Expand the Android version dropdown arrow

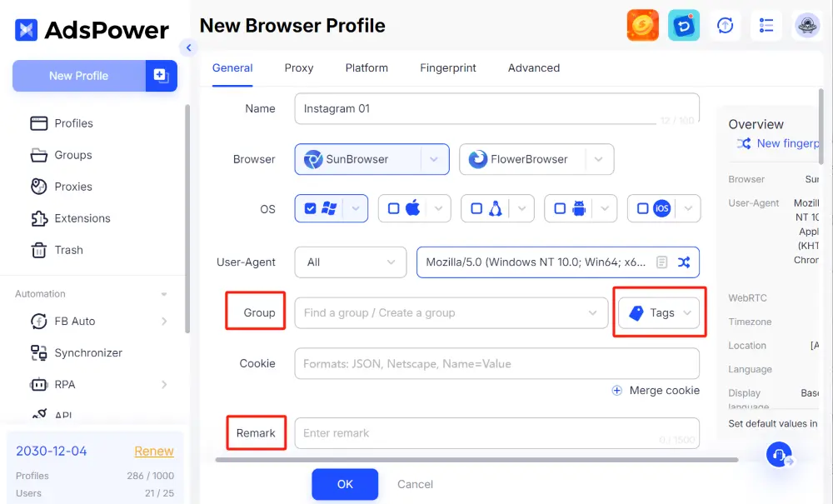605,208
